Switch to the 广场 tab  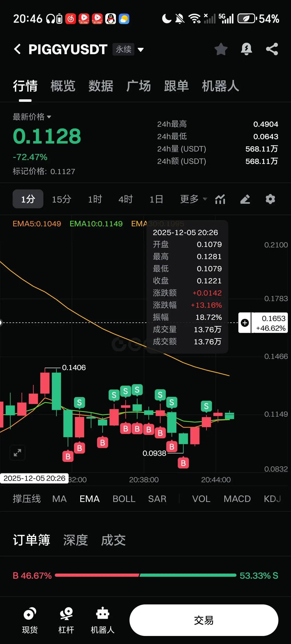[x=138, y=86]
